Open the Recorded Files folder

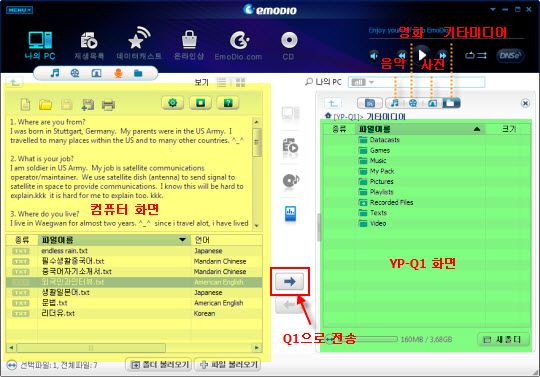(x=386, y=202)
